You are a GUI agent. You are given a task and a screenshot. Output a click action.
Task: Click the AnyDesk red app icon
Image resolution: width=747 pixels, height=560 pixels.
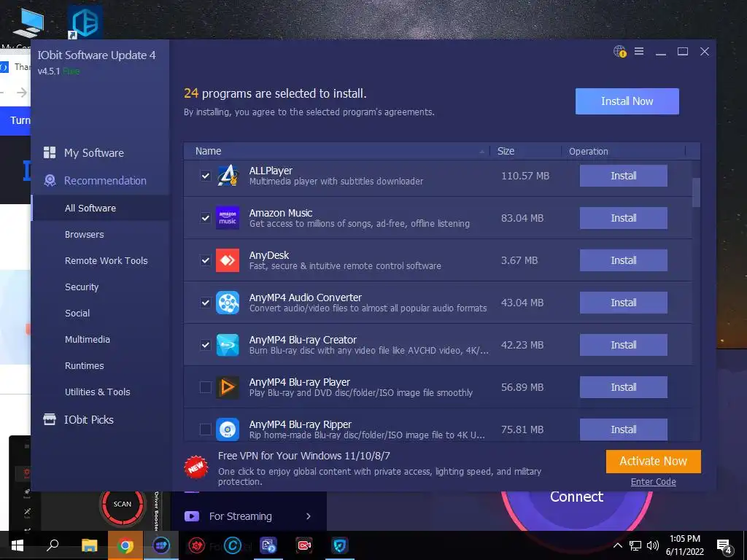click(x=228, y=260)
